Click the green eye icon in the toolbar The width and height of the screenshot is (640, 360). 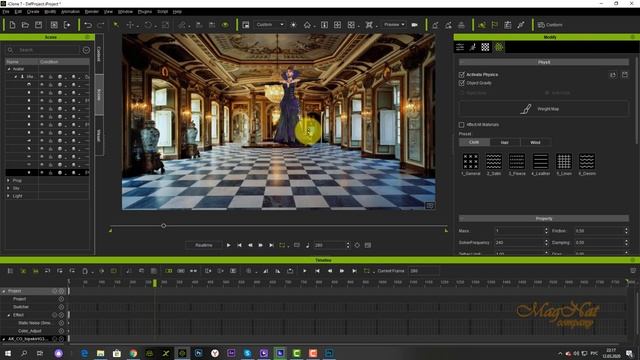pos(225,25)
